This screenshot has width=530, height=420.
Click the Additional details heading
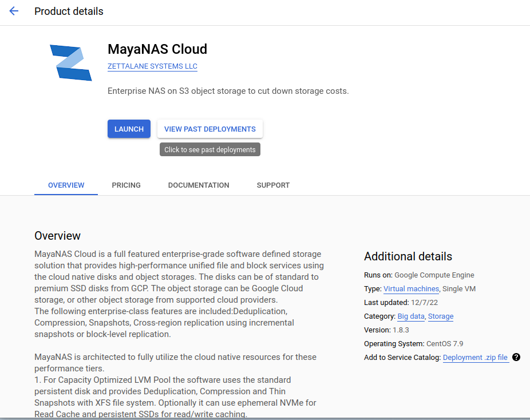[x=408, y=256]
